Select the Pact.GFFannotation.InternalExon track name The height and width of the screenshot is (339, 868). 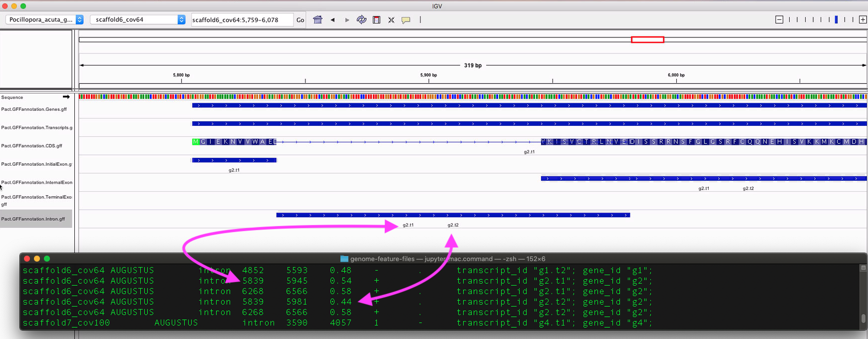(x=36, y=182)
